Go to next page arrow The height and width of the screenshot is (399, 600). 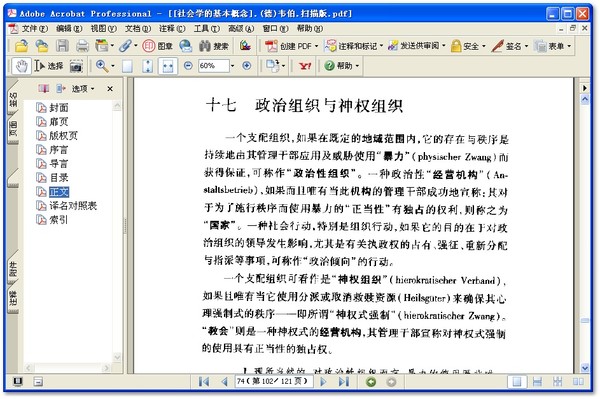(x=323, y=381)
